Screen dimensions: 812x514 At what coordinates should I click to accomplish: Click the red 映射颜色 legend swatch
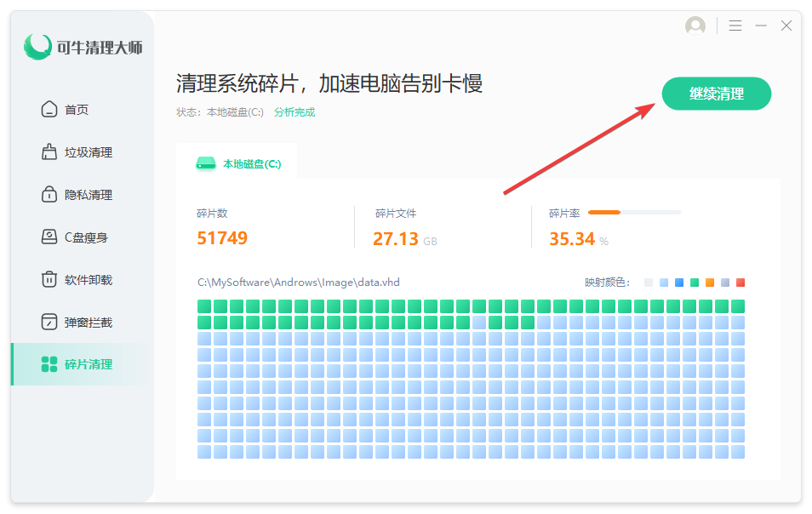(741, 283)
